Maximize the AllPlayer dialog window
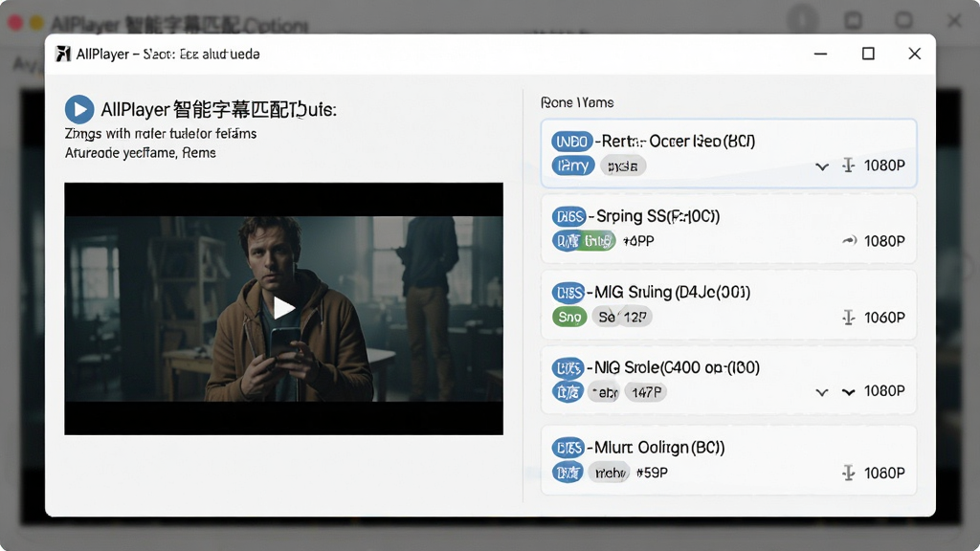The image size is (980, 551). coord(868,54)
